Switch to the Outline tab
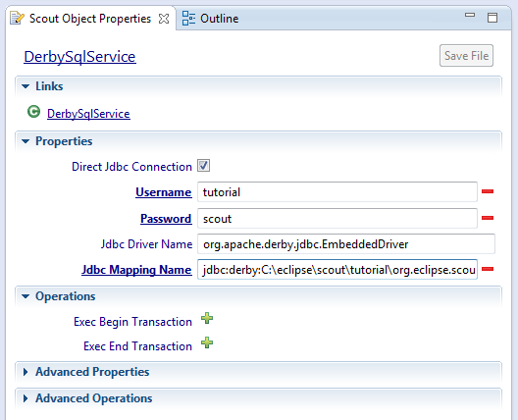The width and height of the screenshot is (518, 420). (x=210, y=19)
